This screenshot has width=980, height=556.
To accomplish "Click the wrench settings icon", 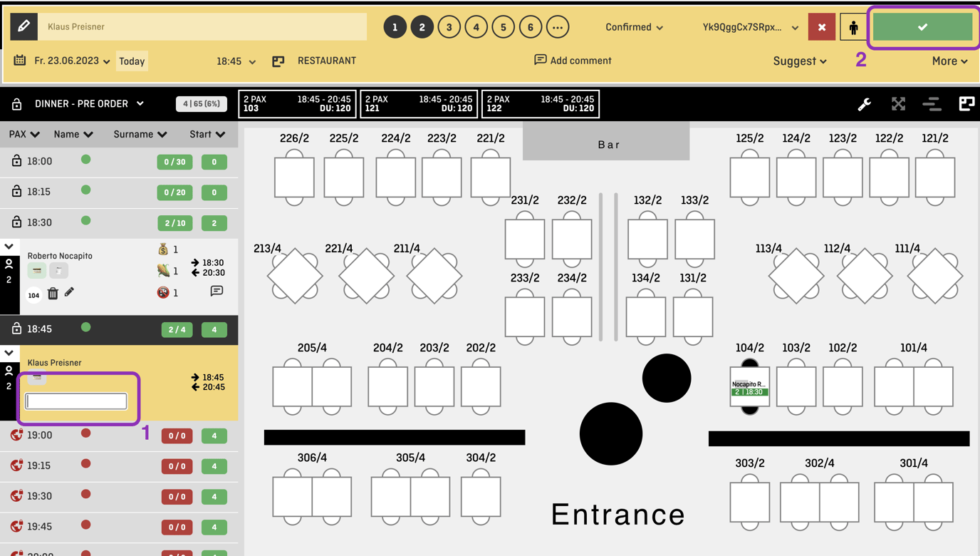I will pos(864,104).
